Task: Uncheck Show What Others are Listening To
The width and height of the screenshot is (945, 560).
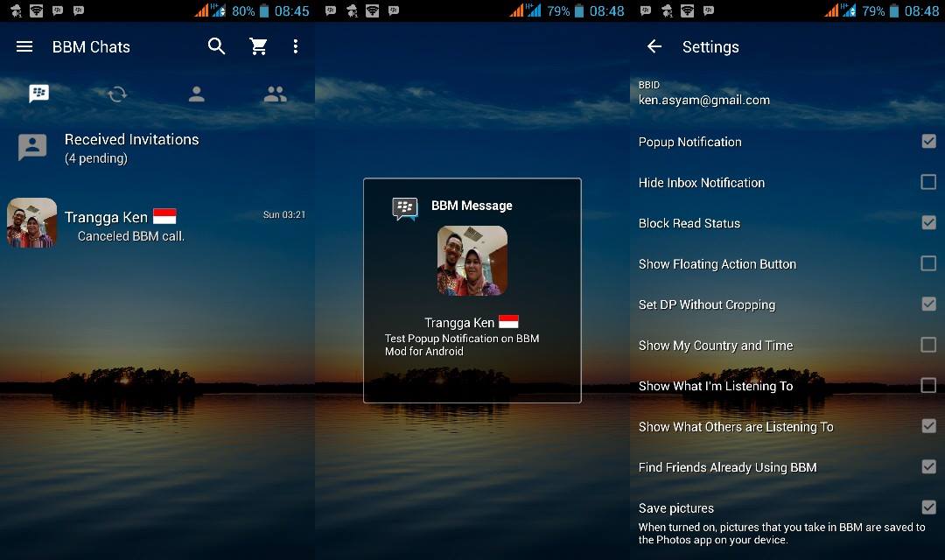Action: [928, 426]
